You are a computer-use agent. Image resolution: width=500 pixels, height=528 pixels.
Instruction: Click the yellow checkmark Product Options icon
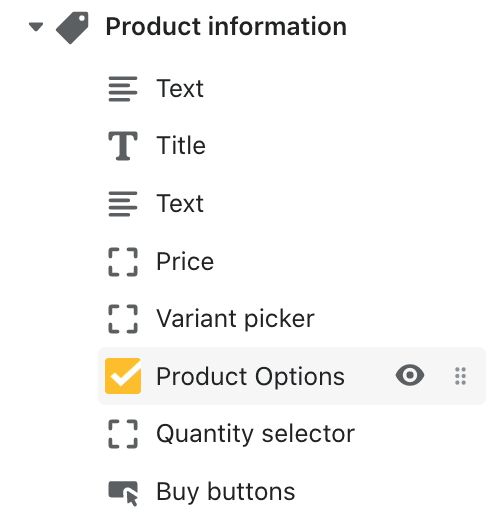coord(123,376)
